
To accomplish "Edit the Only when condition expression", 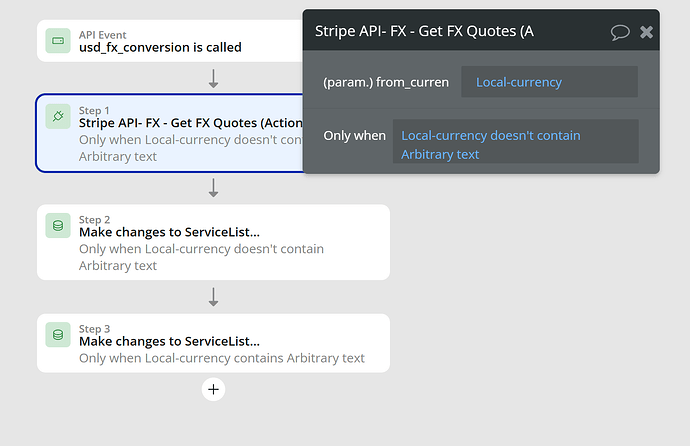I will click(x=515, y=141).
